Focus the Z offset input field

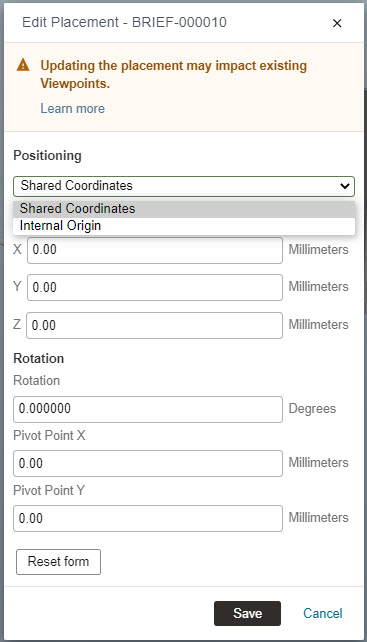coord(154,326)
